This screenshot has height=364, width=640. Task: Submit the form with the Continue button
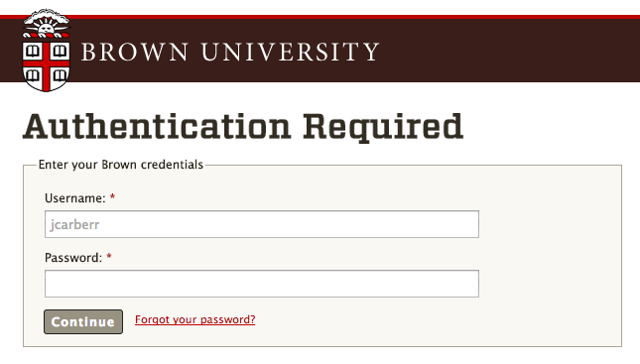pyautogui.click(x=83, y=321)
